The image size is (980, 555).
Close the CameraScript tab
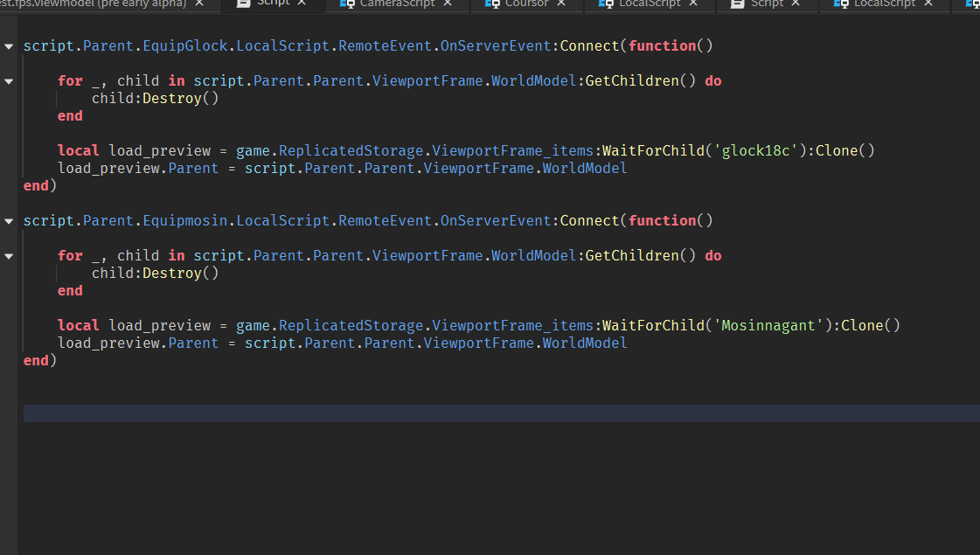tap(448, 3)
